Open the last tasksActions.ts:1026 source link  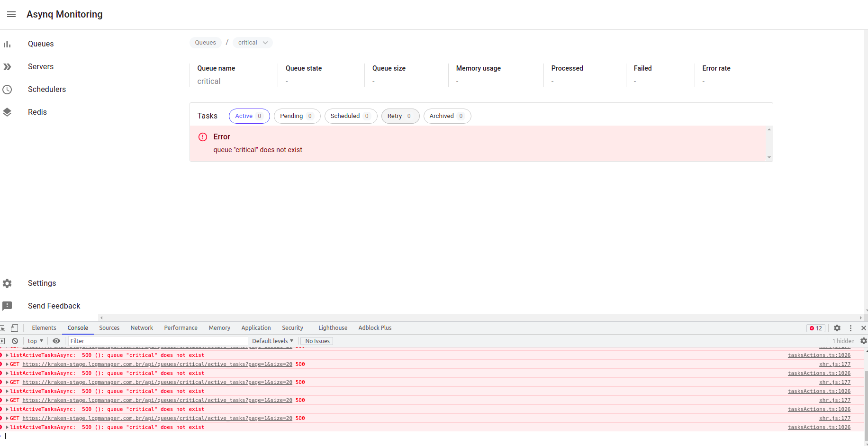point(819,428)
